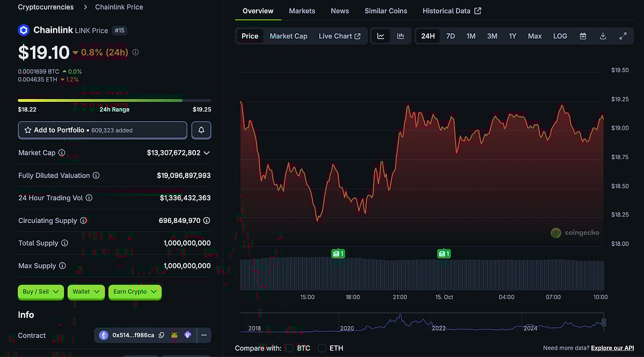The width and height of the screenshot is (644, 357).
Task: Follow the Explore our API link
Action: tap(612, 347)
